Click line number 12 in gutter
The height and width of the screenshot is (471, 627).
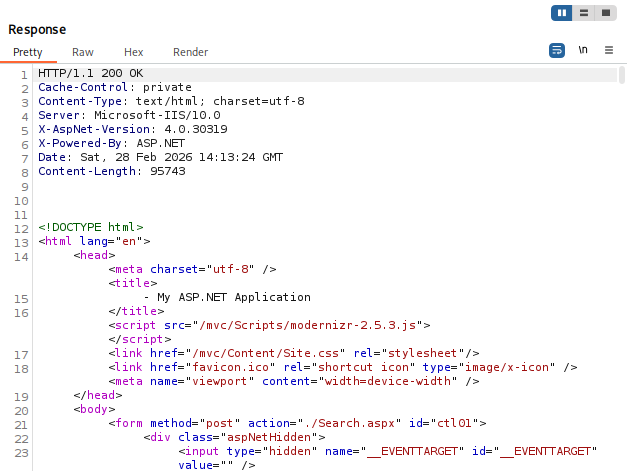[21, 229]
